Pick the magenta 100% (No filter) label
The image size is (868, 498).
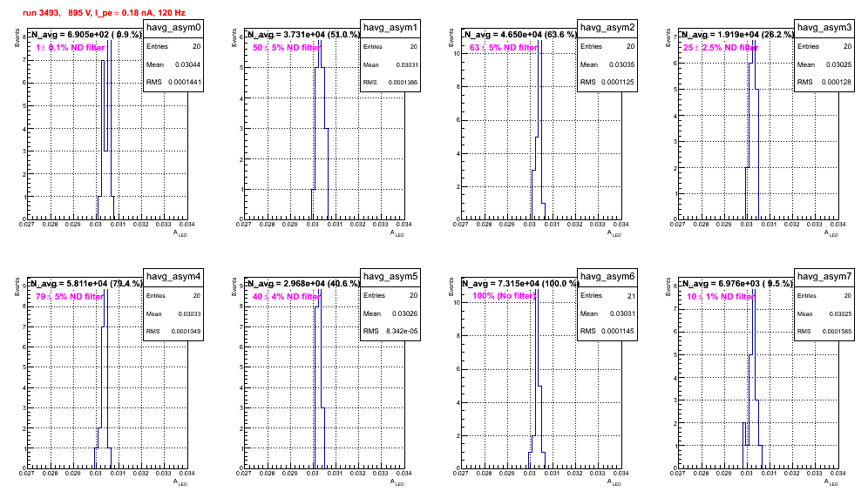coord(505,297)
